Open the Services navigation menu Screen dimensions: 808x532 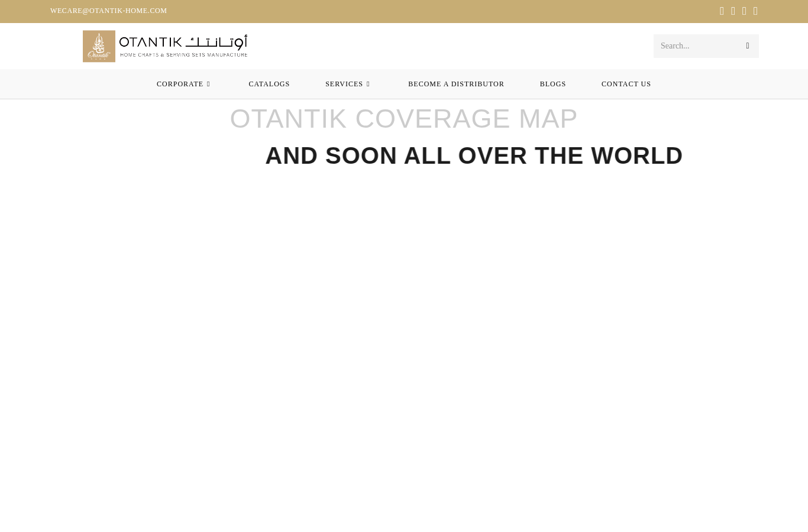click(344, 84)
